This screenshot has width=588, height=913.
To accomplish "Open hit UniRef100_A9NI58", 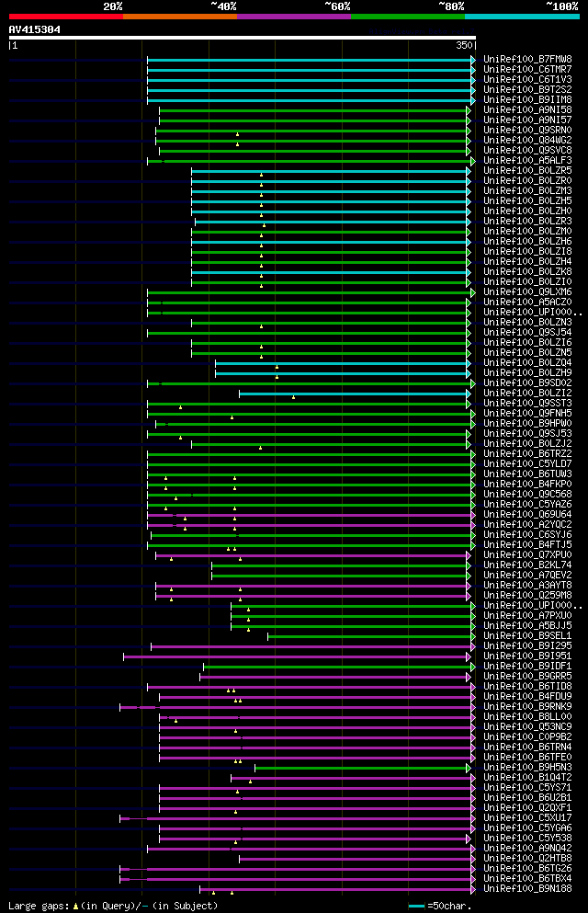I will [527, 110].
